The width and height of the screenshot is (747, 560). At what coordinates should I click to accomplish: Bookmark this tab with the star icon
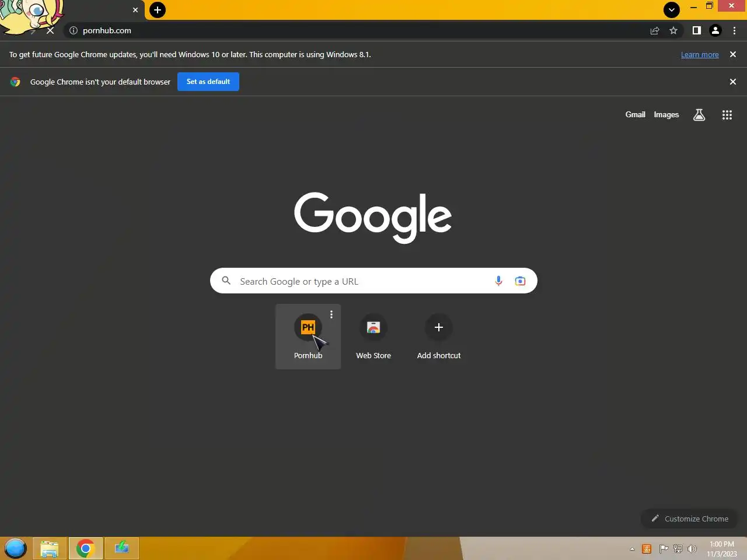tap(673, 30)
